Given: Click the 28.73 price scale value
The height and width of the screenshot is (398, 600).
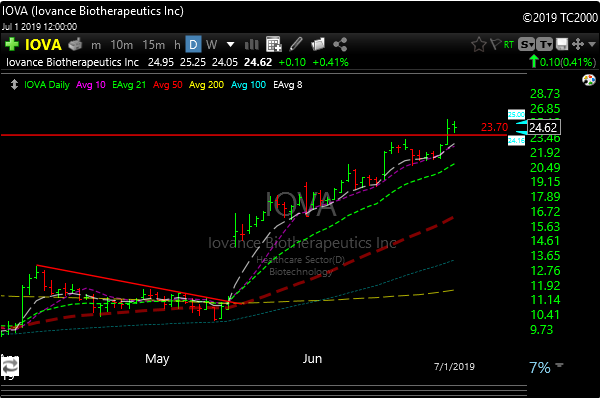Looking at the screenshot, I should (x=545, y=94).
